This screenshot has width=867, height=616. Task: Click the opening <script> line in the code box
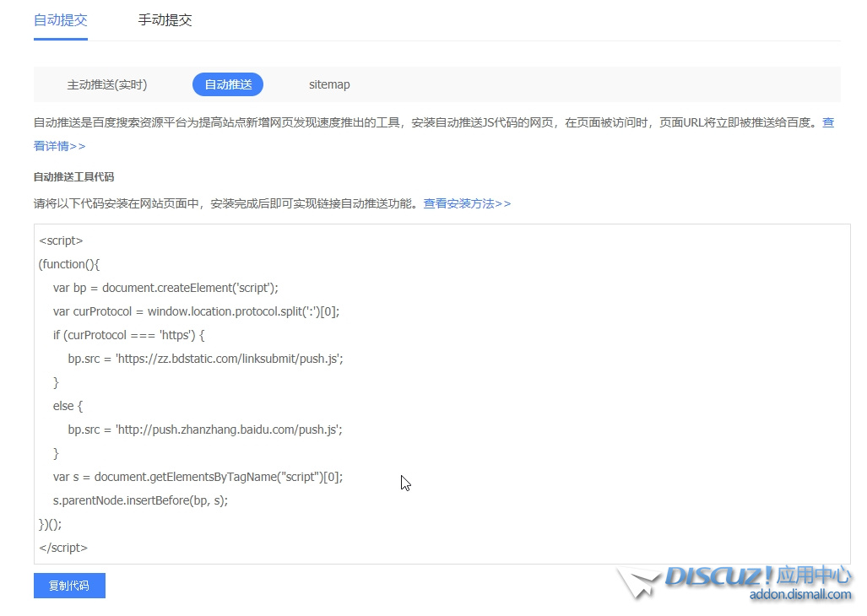click(x=61, y=240)
